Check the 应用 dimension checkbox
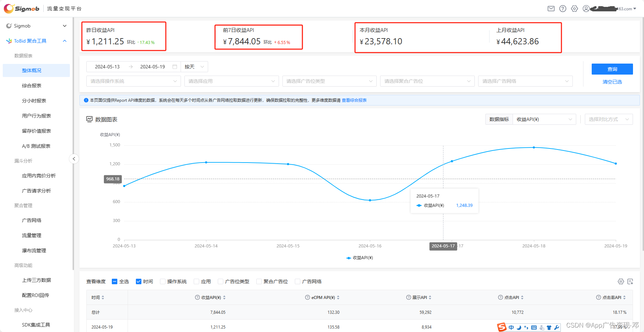Viewport: 644px width, 332px height. (196, 281)
